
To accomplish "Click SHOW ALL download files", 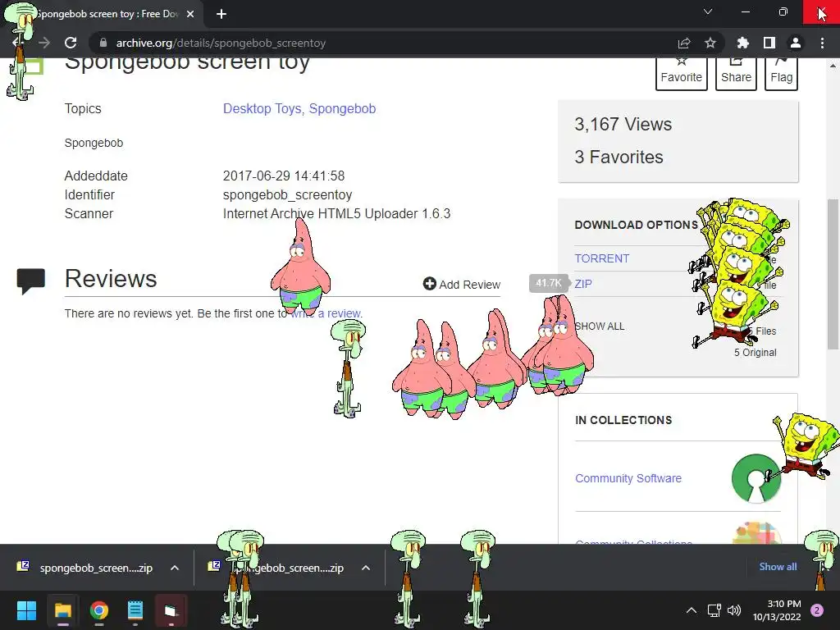I will point(600,326).
